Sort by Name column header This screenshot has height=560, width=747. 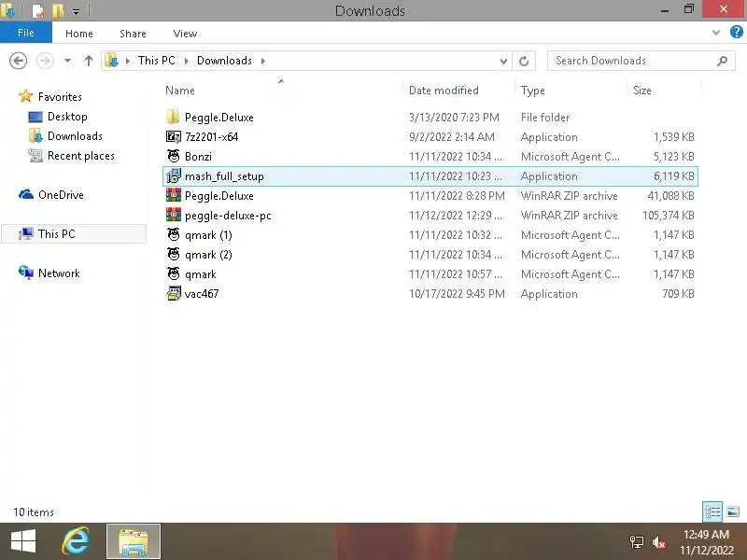coord(180,90)
